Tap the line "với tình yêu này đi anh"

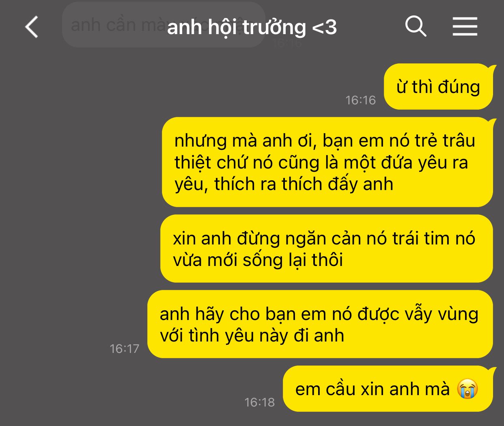[252, 335]
